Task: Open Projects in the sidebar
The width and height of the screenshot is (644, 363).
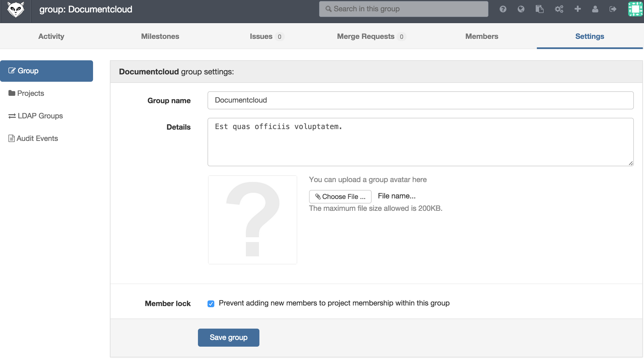Action: pyautogui.click(x=26, y=93)
